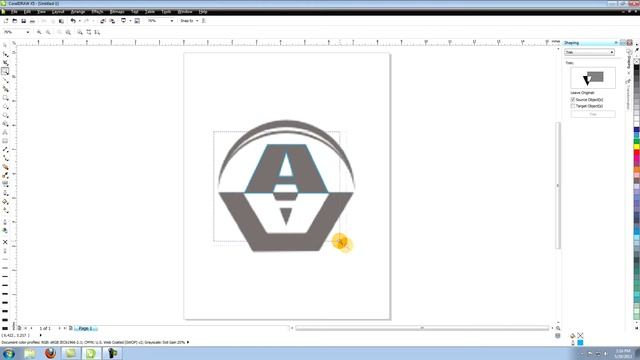Image resolution: width=640 pixels, height=360 pixels.
Task: Select the Blend tool
Action: point(5,167)
